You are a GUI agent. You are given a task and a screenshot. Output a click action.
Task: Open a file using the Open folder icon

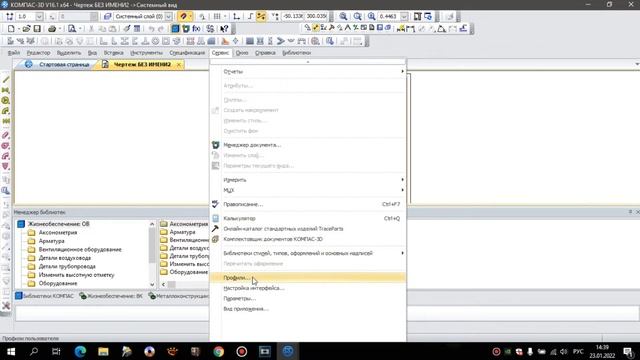(27, 29)
